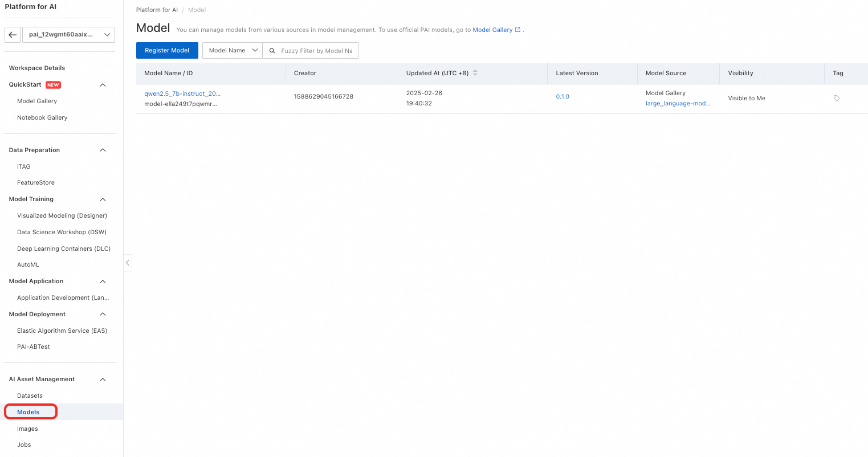Click the model ID model-ella249t7pqwmr...

tap(181, 104)
